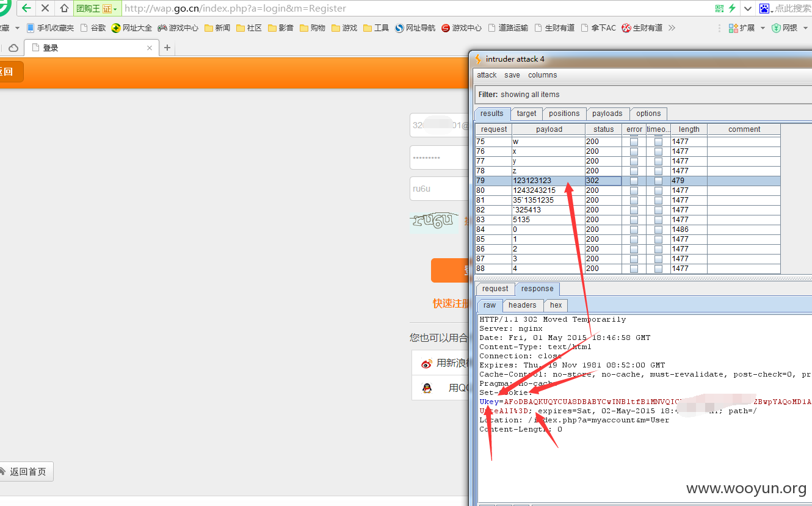
Task: Switch to the positions tab
Action: (564, 114)
